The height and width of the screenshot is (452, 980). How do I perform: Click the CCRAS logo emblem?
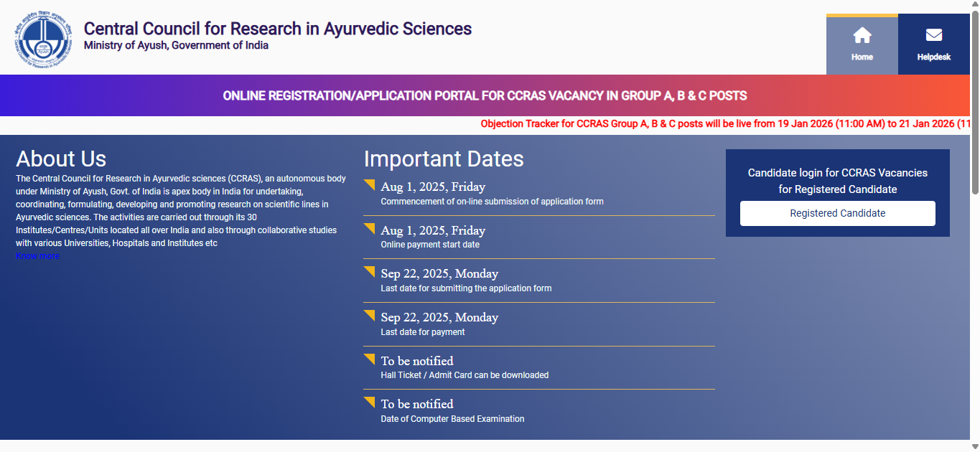click(x=44, y=39)
